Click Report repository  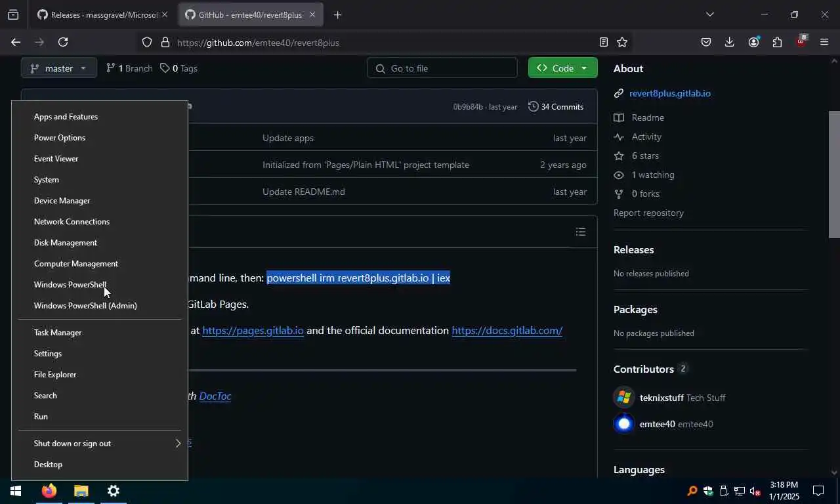click(x=648, y=213)
